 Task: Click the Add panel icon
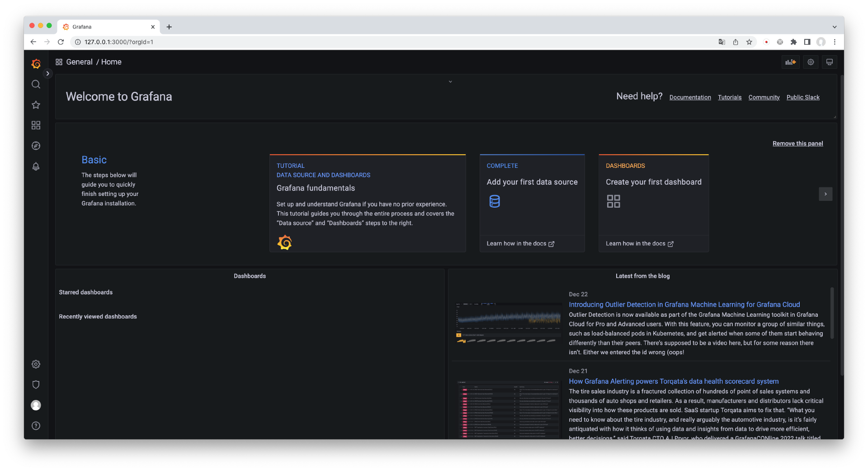[x=790, y=62]
